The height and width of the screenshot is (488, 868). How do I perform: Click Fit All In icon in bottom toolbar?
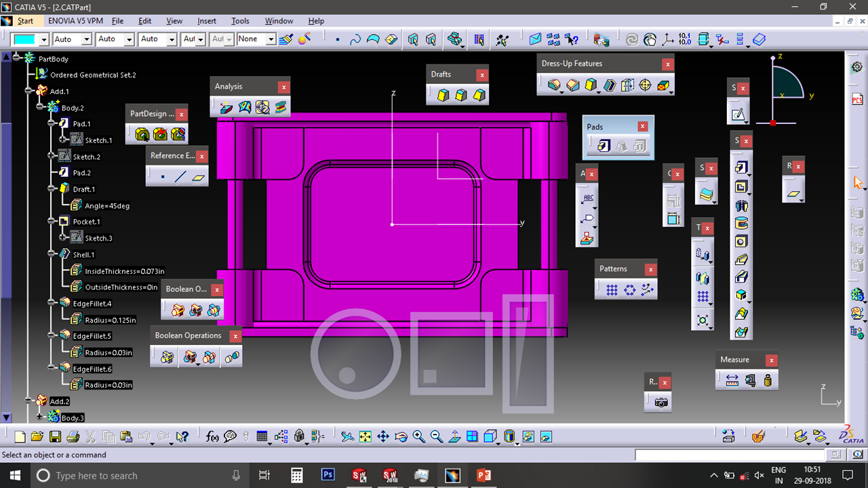coord(365,436)
